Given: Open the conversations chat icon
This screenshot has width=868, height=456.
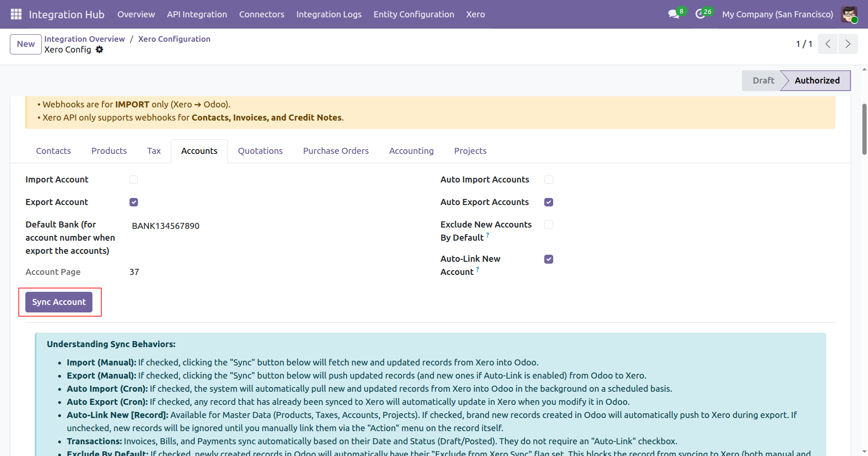Looking at the screenshot, I should [x=674, y=14].
